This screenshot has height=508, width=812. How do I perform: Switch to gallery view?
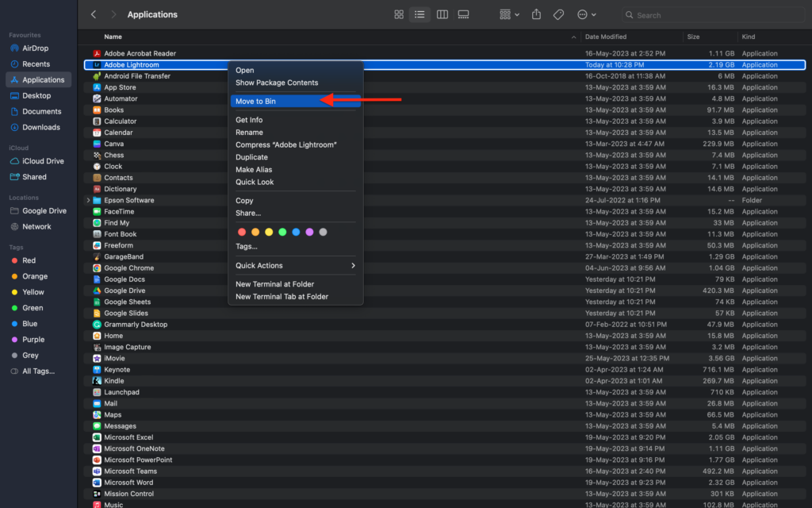tap(463, 15)
